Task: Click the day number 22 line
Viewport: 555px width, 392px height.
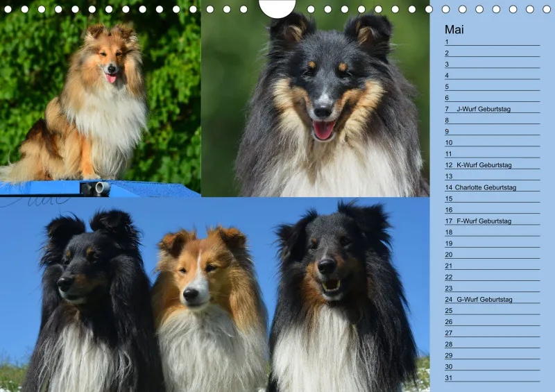Action: coord(492,278)
